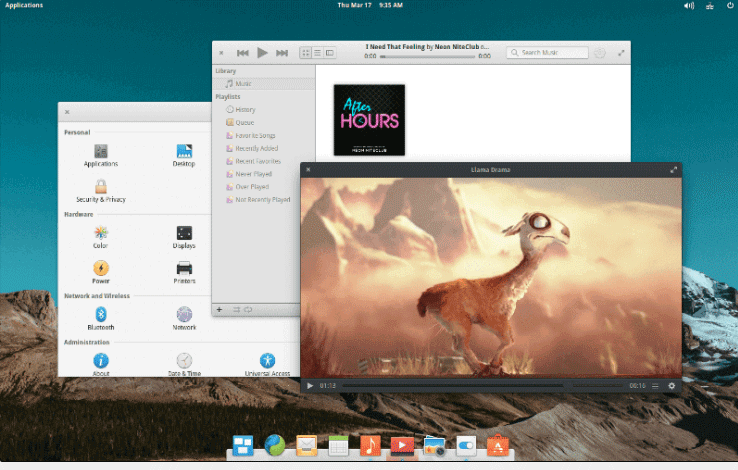Image resolution: width=738 pixels, height=470 pixels.
Task: Click the Search Music field
Action: [x=547, y=53]
